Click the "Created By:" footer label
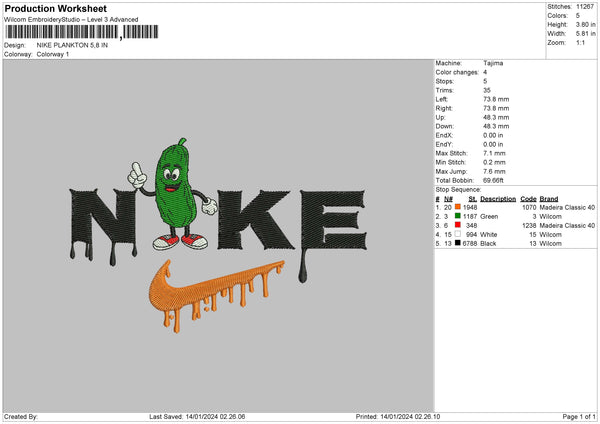This screenshot has width=600, height=424. tap(21, 416)
